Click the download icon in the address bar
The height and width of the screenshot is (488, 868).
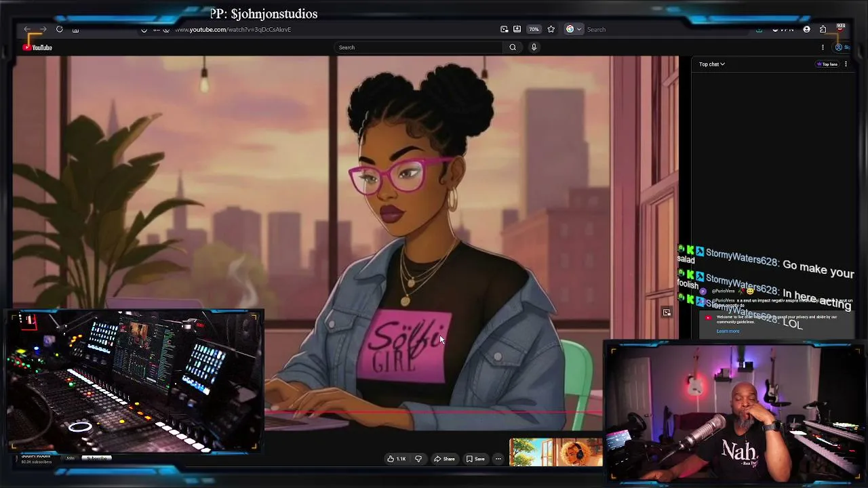point(517,29)
